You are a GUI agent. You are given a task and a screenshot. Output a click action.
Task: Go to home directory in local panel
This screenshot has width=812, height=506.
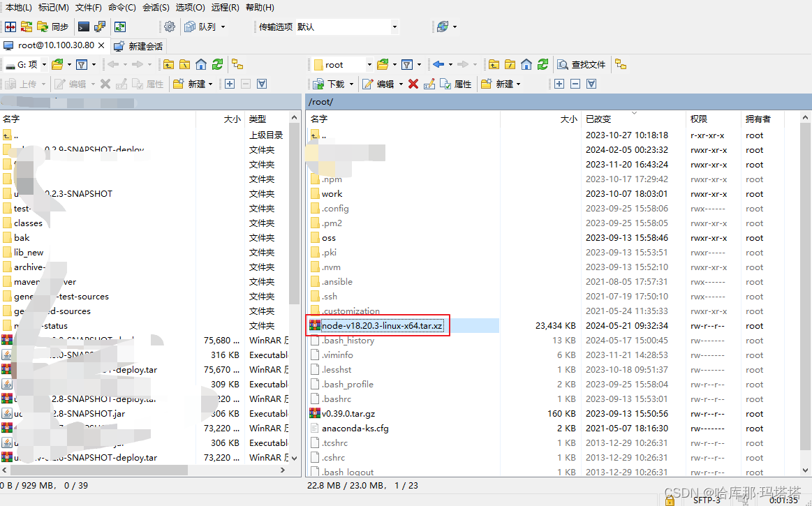tap(201, 65)
